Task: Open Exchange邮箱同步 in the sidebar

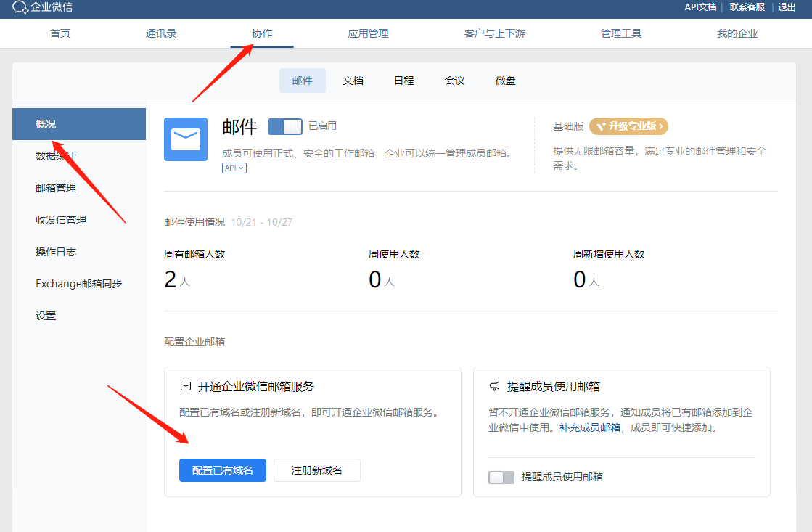Action: point(79,284)
